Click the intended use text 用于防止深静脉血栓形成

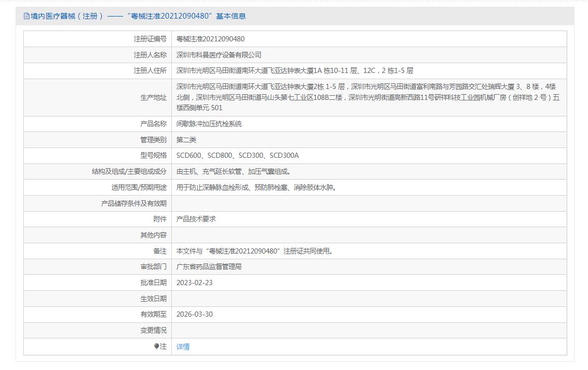[256, 187]
